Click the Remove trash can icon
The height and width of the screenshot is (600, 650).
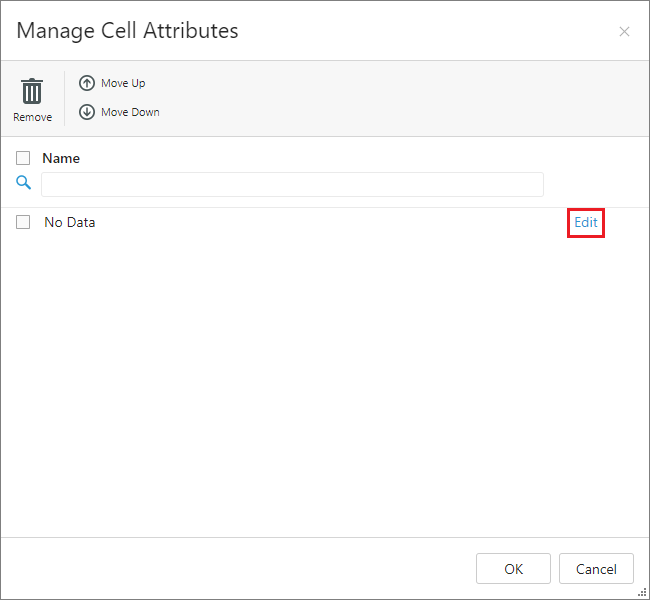32,91
